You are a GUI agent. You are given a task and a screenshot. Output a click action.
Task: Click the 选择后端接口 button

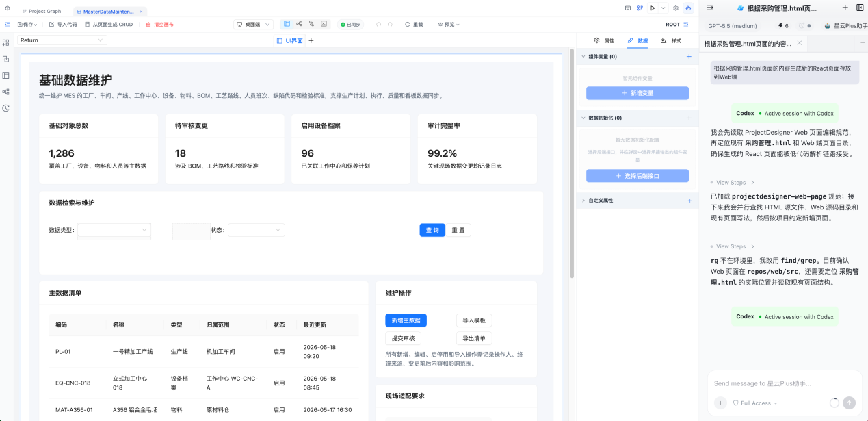point(637,176)
